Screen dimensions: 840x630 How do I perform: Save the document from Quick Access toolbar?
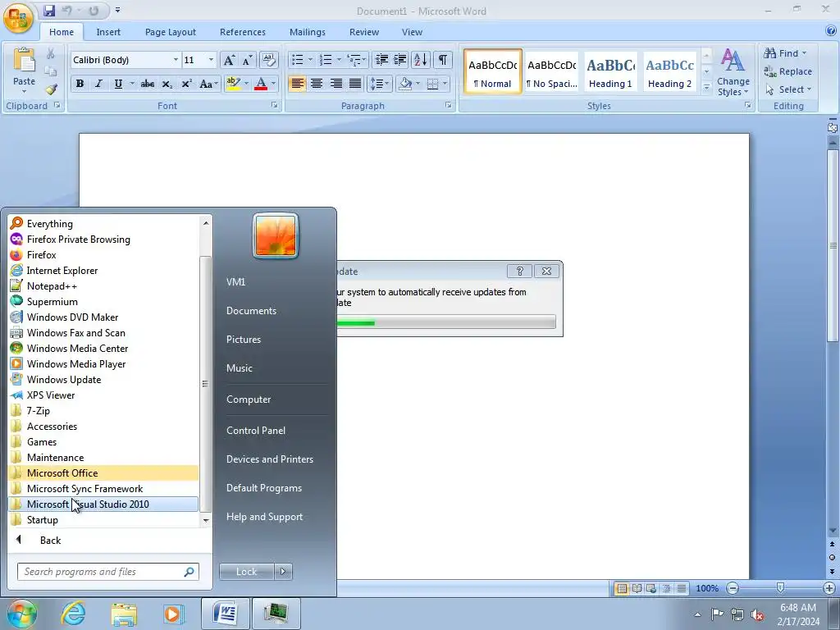(x=49, y=11)
